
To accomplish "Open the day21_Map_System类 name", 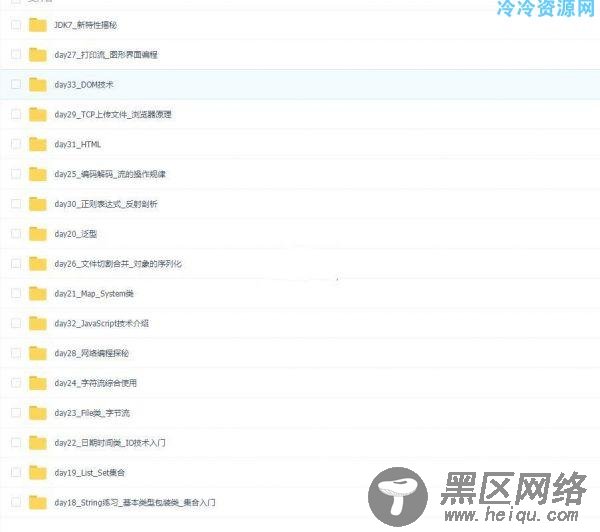I will (x=94, y=294).
